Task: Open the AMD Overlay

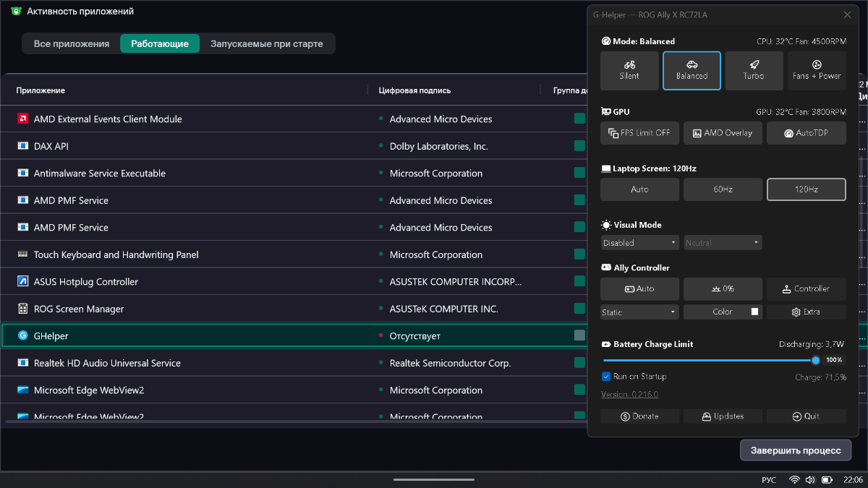Action: 723,133
